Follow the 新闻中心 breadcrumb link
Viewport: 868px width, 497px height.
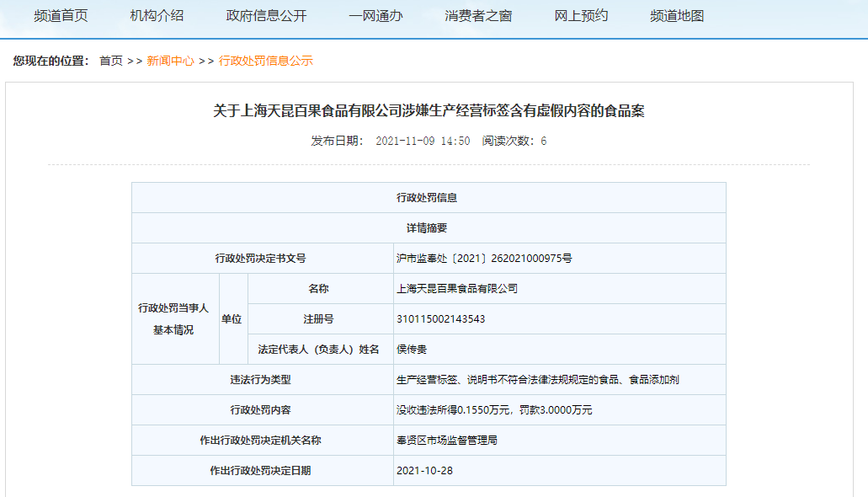(x=171, y=61)
